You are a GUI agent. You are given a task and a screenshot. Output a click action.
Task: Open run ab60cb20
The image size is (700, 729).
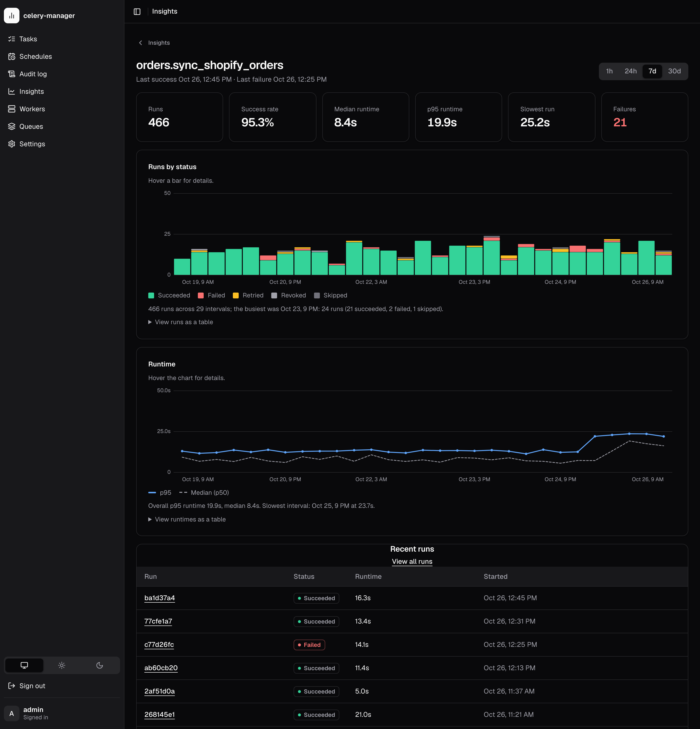coord(161,668)
